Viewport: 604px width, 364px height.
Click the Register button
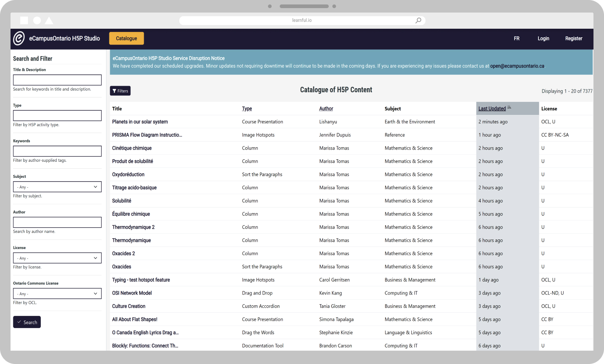pyautogui.click(x=574, y=38)
